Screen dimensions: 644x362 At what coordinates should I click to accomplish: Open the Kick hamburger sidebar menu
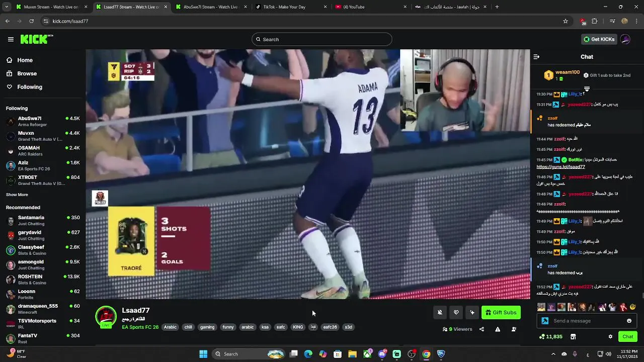point(11,39)
